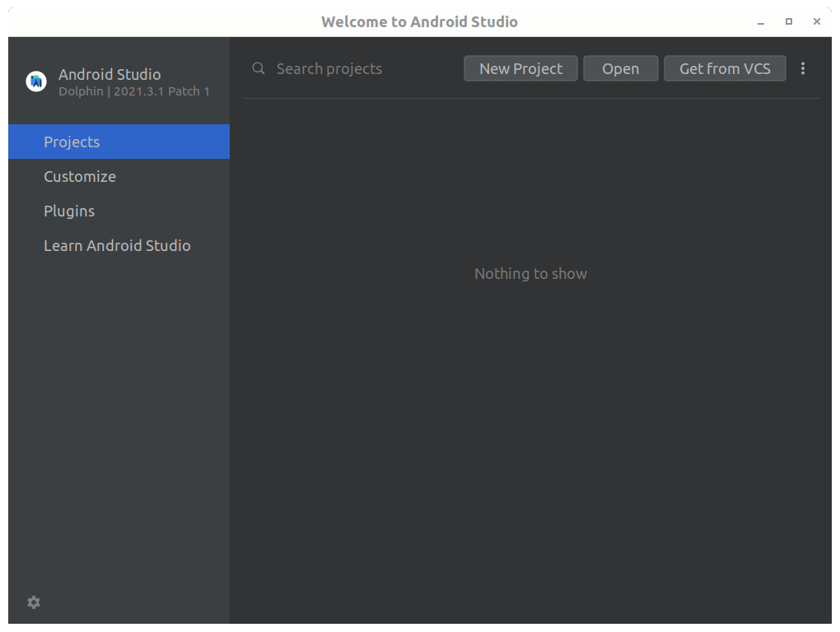Click the gear at bottom of sidebar
Image resolution: width=840 pixels, height=632 pixels.
pos(33,602)
